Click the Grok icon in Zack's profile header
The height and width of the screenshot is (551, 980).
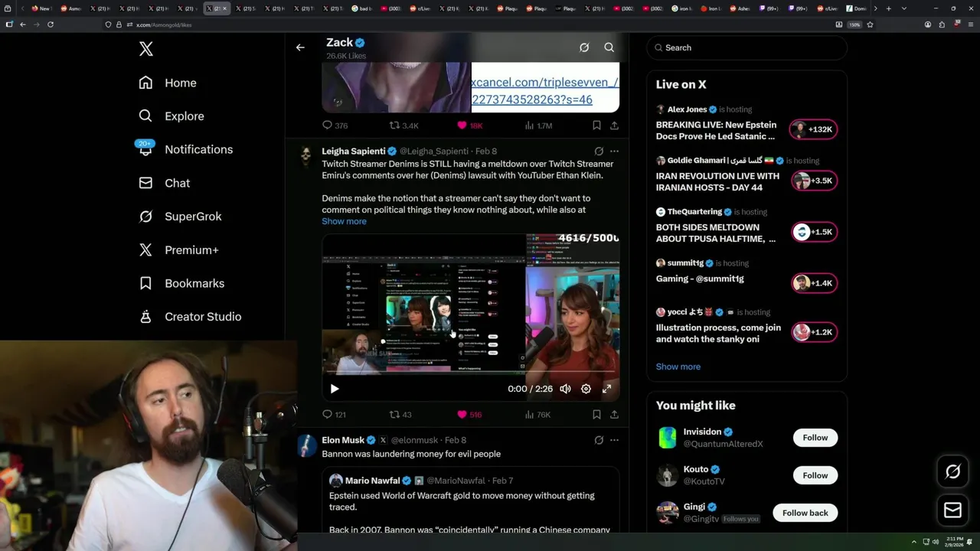point(584,47)
